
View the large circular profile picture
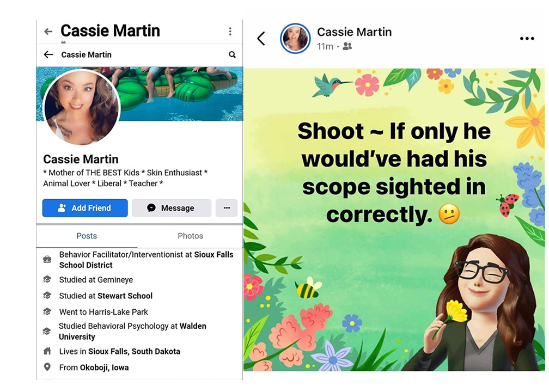[x=82, y=107]
